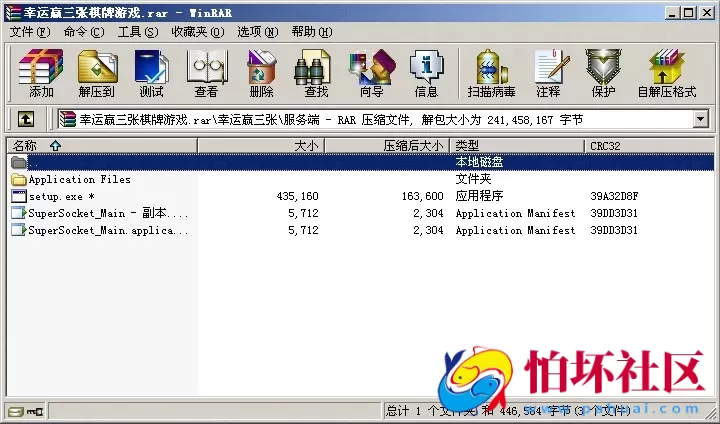720x424 pixels.
Task: Sort by the 名称 column header
Action: [x=102, y=146]
